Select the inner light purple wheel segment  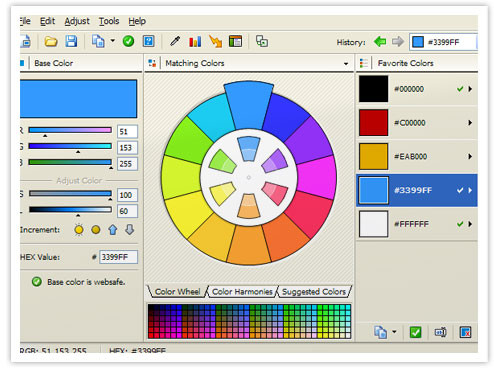(275, 161)
